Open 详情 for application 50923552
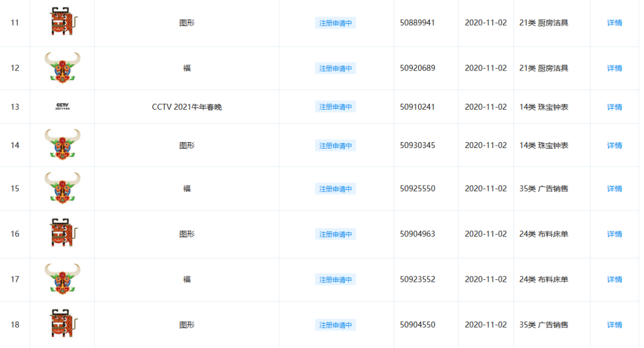 [614, 279]
